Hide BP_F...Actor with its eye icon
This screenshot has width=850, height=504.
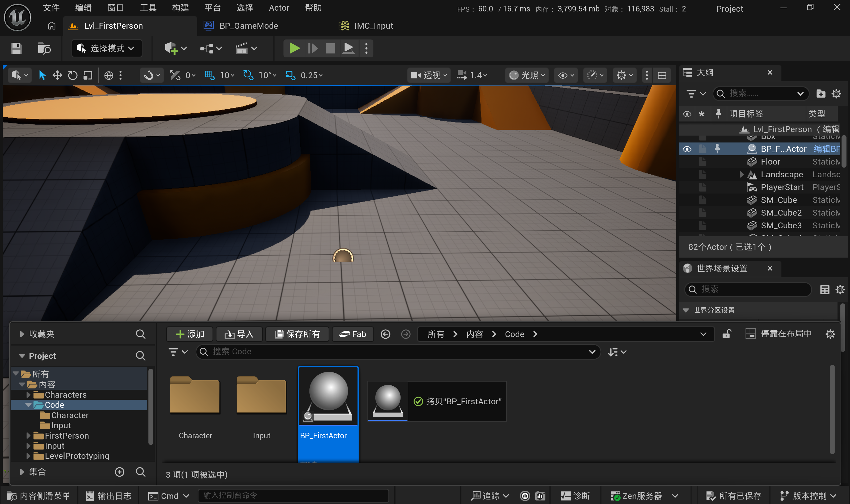[687, 149]
